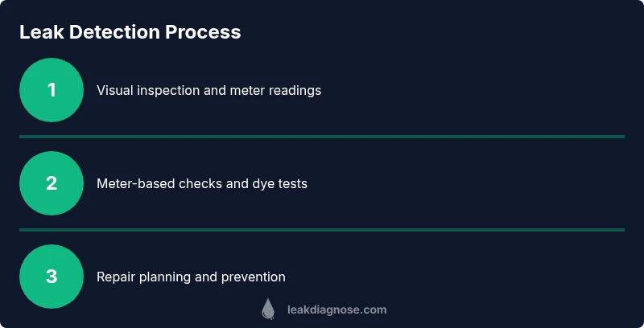Click the divider line below step 2
The width and height of the screenshot is (644, 328).
[x=322, y=230]
